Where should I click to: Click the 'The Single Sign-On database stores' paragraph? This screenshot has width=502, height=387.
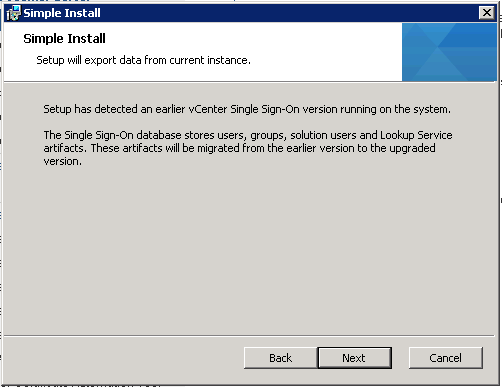[248, 148]
